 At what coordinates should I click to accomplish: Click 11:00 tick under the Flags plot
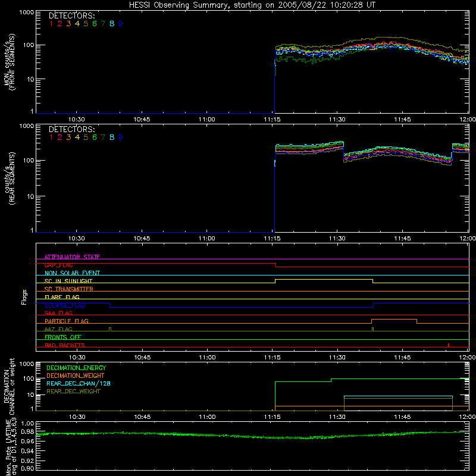(207, 358)
